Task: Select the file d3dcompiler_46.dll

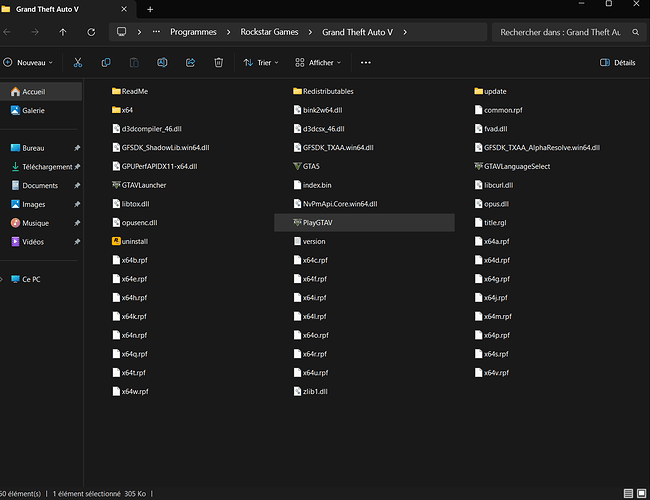Action: pos(147,129)
